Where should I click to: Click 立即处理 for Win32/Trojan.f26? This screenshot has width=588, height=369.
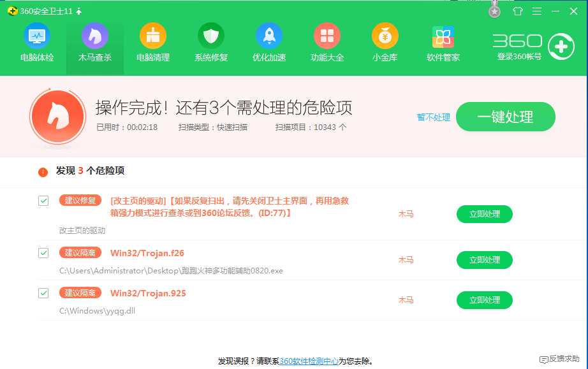click(485, 260)
